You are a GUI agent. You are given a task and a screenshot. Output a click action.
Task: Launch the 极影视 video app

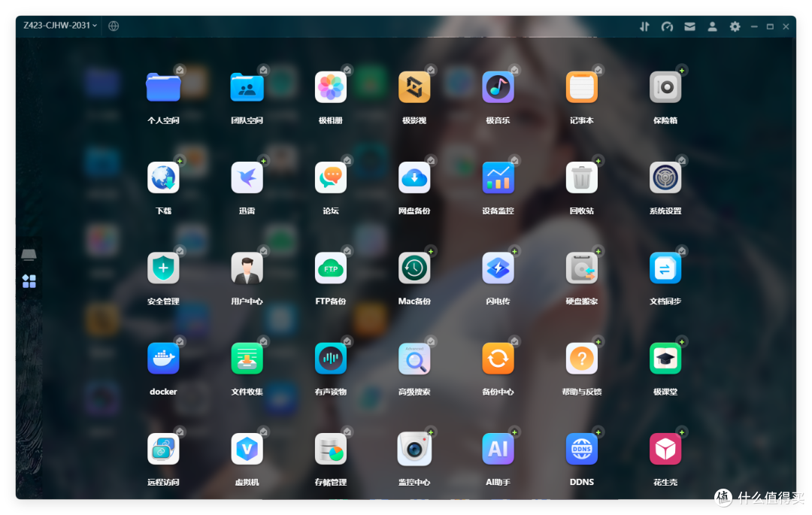pos(414,87)
